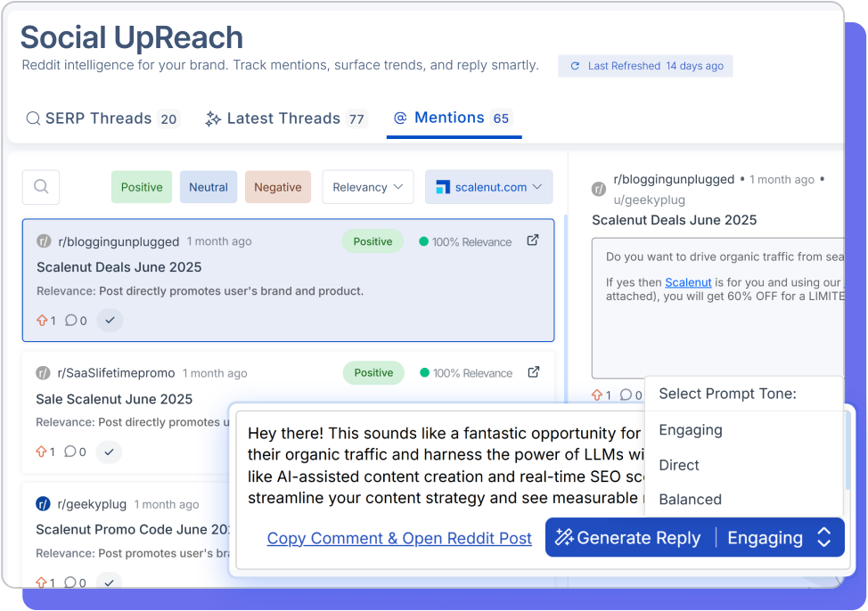Screen dimensions: 868x611
Task: Click upvote icon in thread detail panel
Action: point(597,395)
